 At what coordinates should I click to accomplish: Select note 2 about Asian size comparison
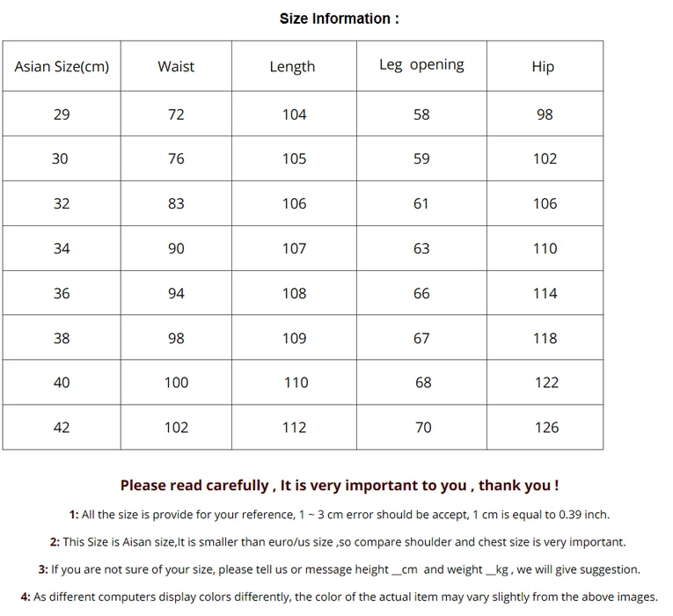click(x=339, y=542)
